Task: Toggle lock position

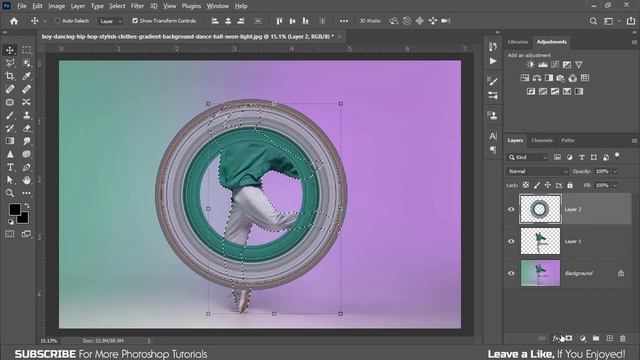Action: click(x=548, y=185)
